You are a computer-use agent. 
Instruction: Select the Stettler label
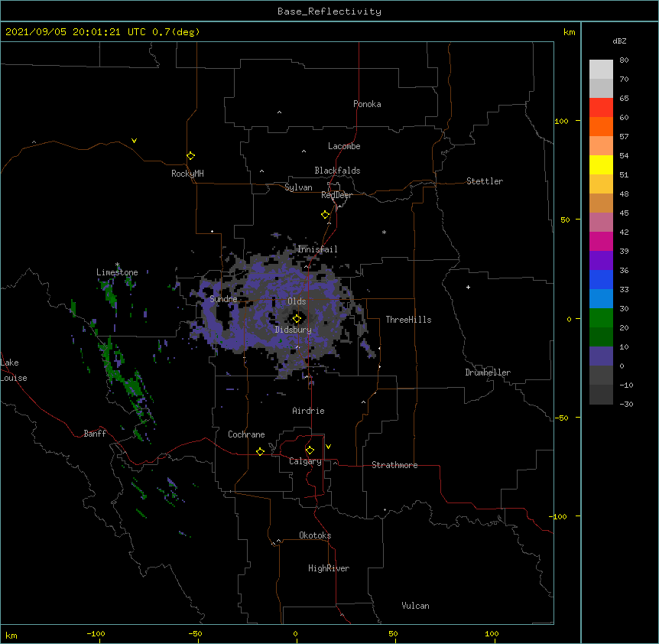(x=485, y=181)
